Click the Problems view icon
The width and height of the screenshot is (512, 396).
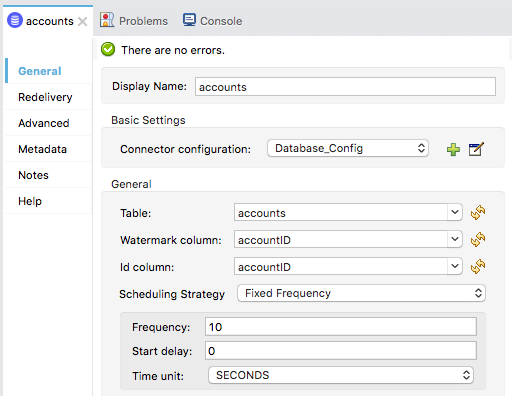coord(107,20)
